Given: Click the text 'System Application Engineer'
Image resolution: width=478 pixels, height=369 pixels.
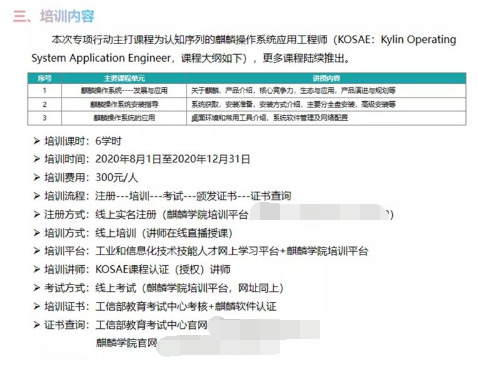Looking at the screenshot, I should click(x=101, y=58).
